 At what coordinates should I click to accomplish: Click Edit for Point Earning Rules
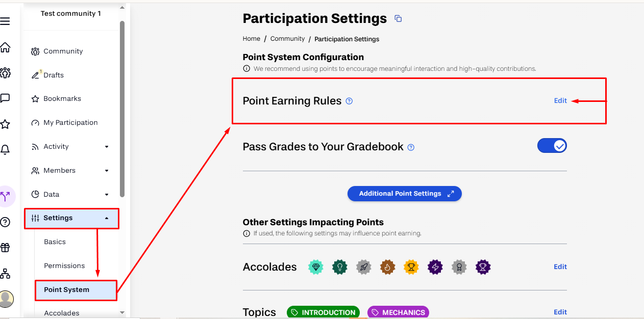pos(560,101)
